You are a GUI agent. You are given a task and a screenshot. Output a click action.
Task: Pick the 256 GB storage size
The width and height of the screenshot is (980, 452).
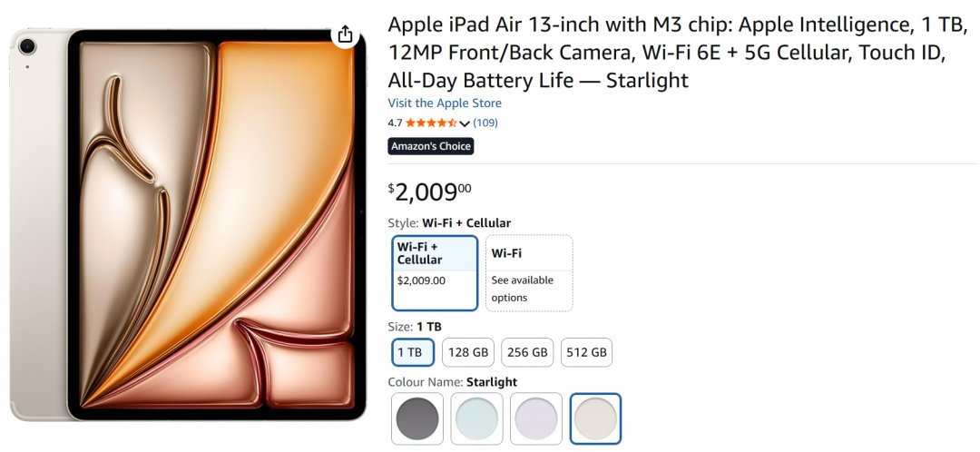pos(527,352)
